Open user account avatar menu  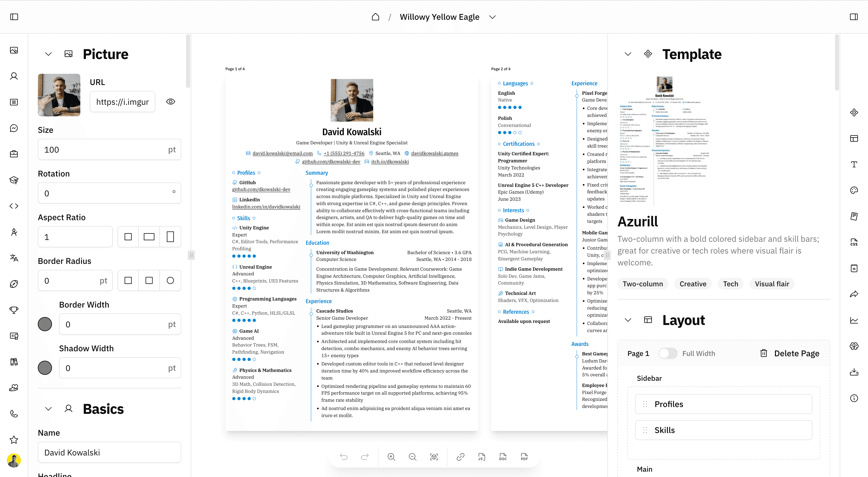(x=14, y=460)
